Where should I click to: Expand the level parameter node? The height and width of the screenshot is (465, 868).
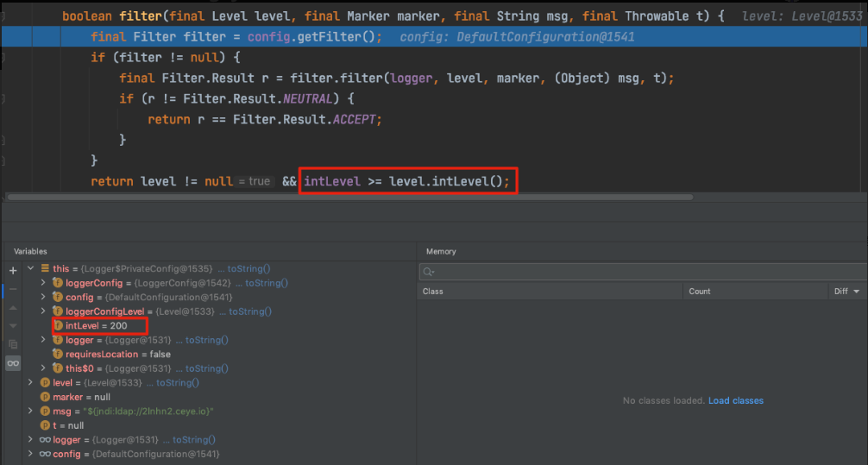click(x=31, y=382)
